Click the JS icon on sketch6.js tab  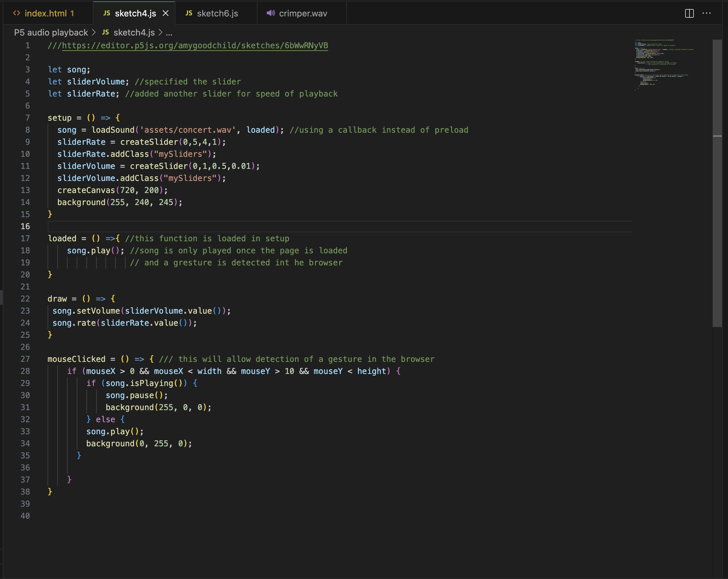(189, 13)
